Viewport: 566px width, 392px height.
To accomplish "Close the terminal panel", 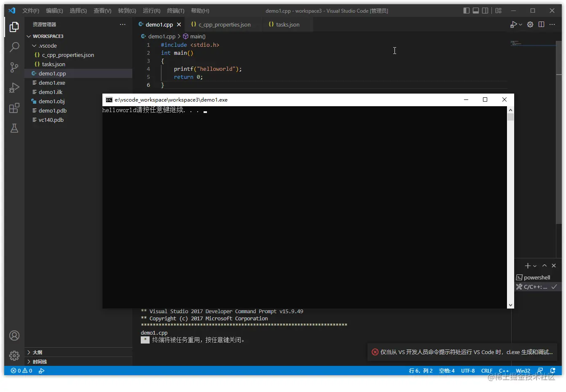I will 554,266.
